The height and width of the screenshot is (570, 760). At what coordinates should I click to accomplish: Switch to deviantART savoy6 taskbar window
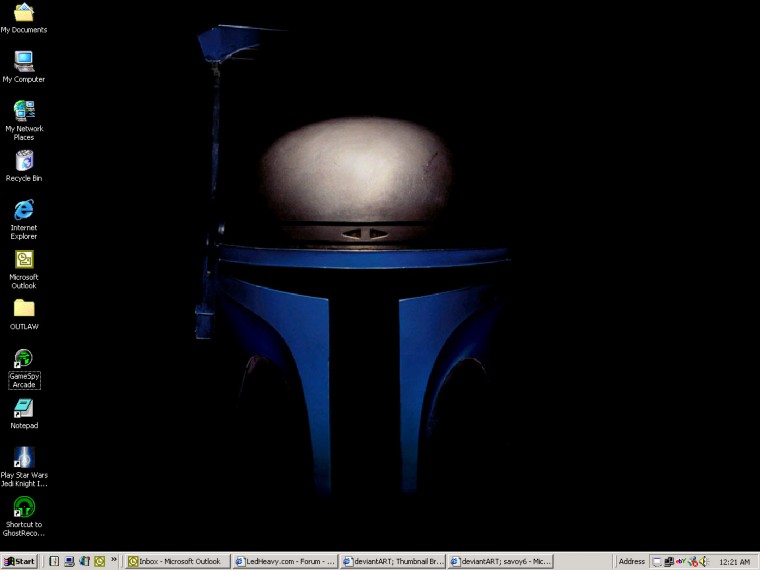(500, 561)
